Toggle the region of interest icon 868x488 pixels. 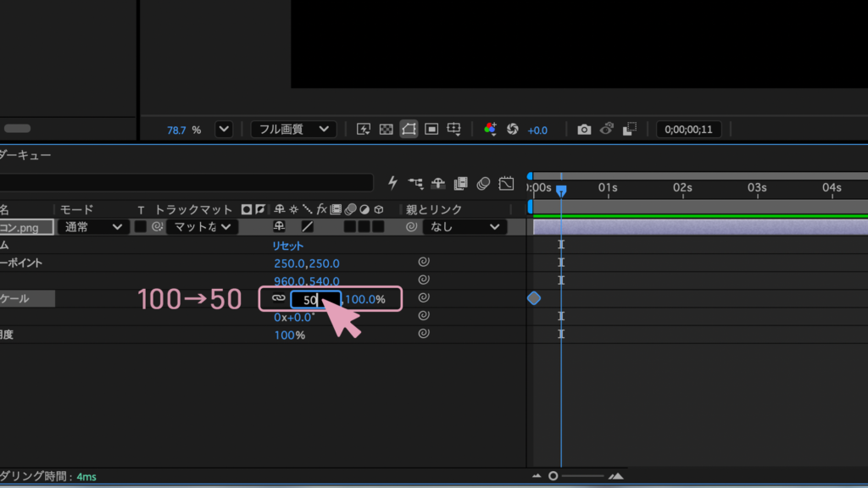(431, 130)
